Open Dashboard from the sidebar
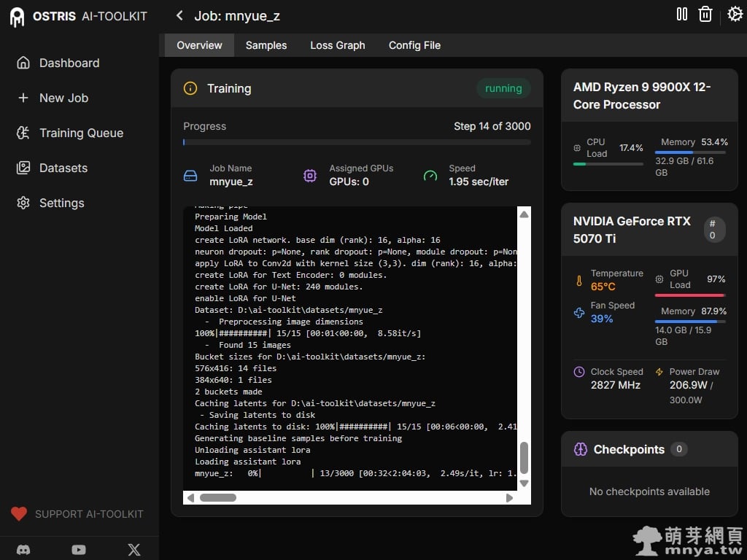 click(x=69, y=63)
